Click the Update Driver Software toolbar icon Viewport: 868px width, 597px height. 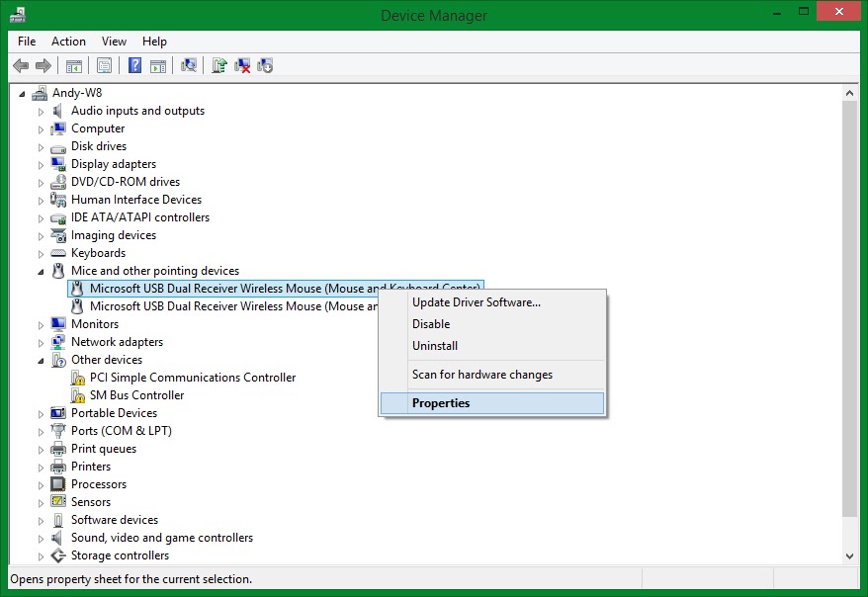click(x=217, y=65)
